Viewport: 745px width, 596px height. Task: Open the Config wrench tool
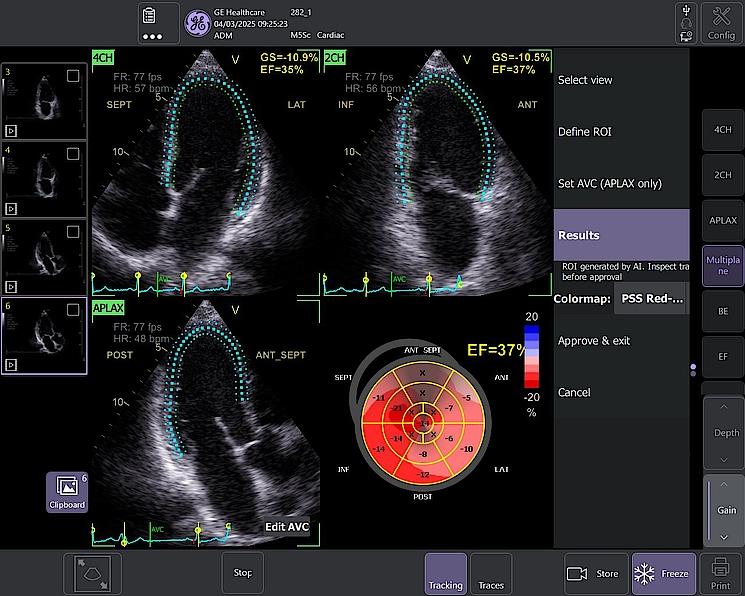721,23
